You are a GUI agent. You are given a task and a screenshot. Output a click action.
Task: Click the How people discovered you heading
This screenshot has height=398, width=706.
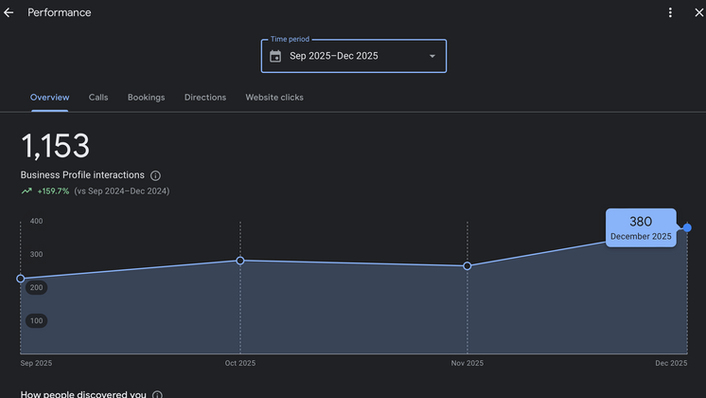83,394
